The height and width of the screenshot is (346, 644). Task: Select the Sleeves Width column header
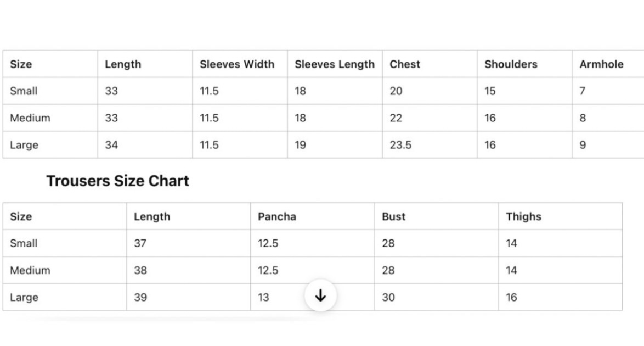[x=237, y=64]
